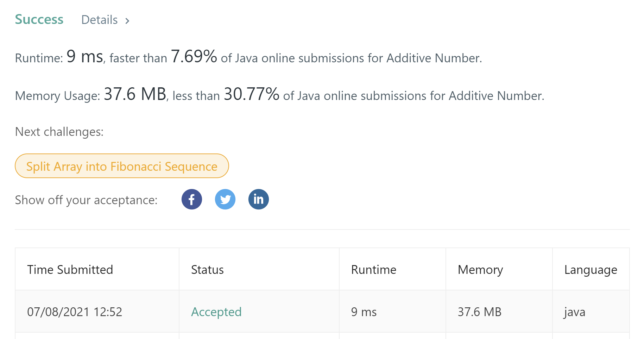Screen dimensions: 644x339
Task: Click the 9 ms runtime table cell
Action: click(x=364, y=312)
